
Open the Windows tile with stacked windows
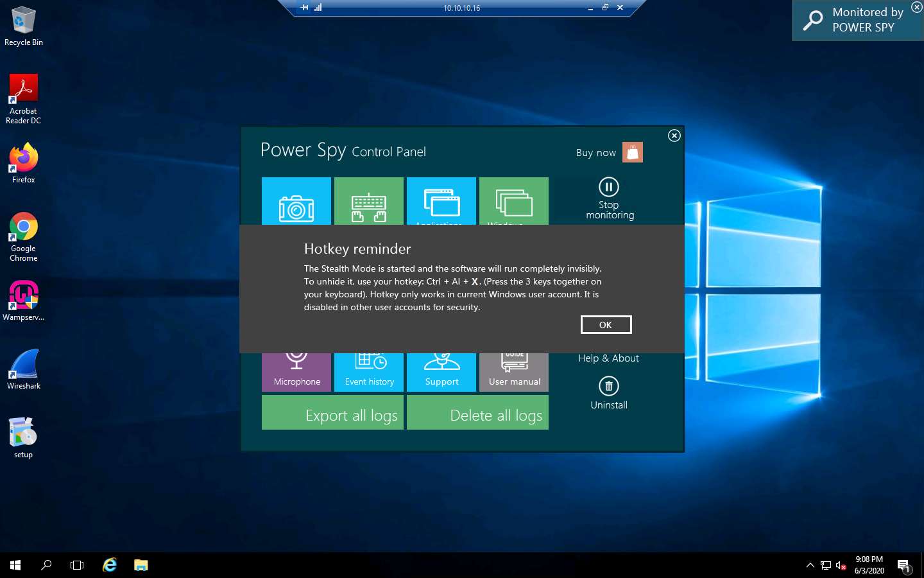coord(514,201)
